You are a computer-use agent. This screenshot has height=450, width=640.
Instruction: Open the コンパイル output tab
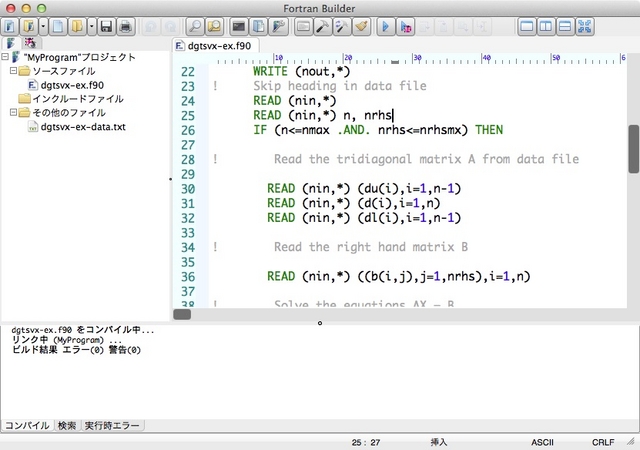pos(27,425)
